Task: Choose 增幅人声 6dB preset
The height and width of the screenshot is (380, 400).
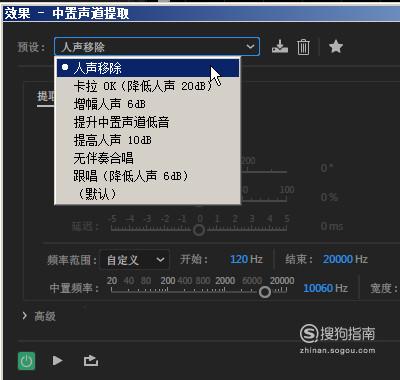Action: point(148,104)
